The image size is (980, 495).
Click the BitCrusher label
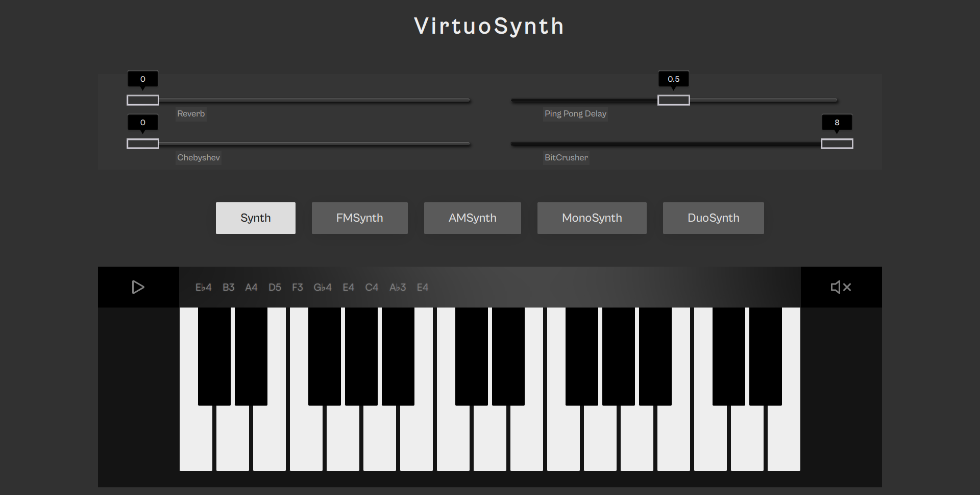[x=566, y=157]
